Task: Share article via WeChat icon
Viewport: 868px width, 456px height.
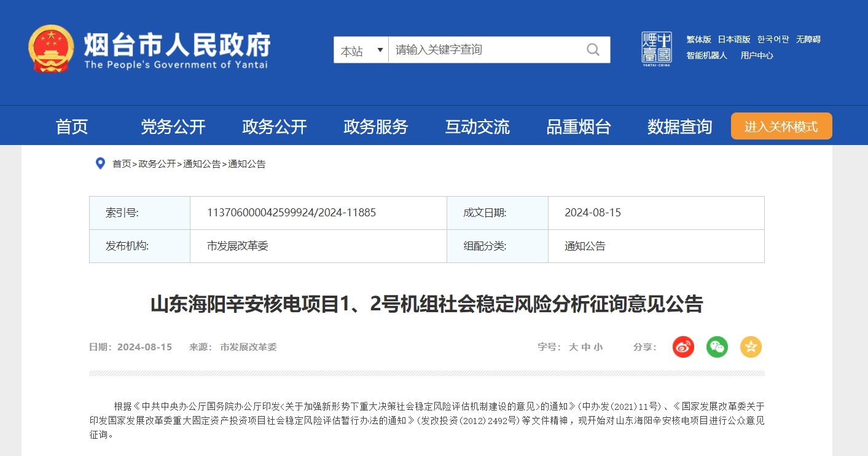Action: click(x=717, y=347)
